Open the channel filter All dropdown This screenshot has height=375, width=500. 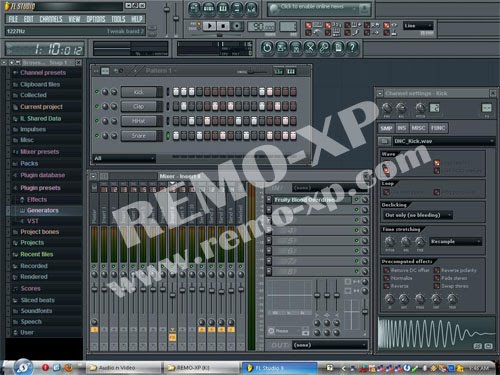pyautogui.click(x=124, y=158)
